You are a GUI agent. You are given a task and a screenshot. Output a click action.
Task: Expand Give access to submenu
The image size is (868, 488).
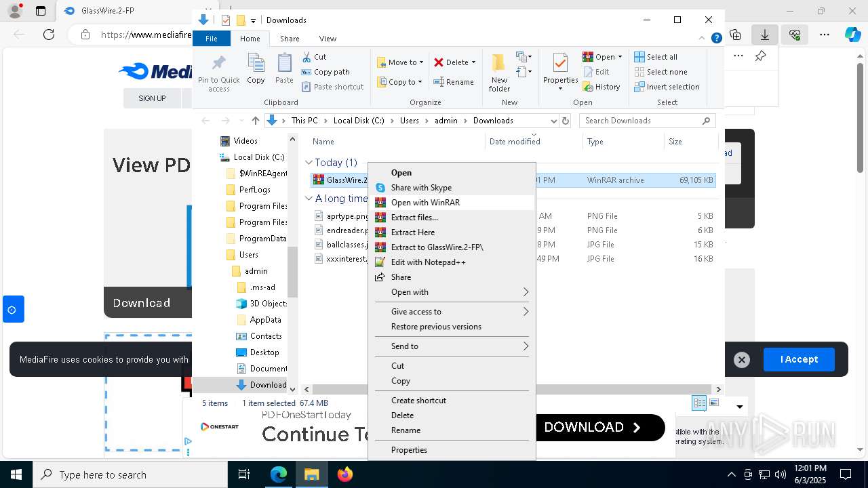click(x=526, y=312)
